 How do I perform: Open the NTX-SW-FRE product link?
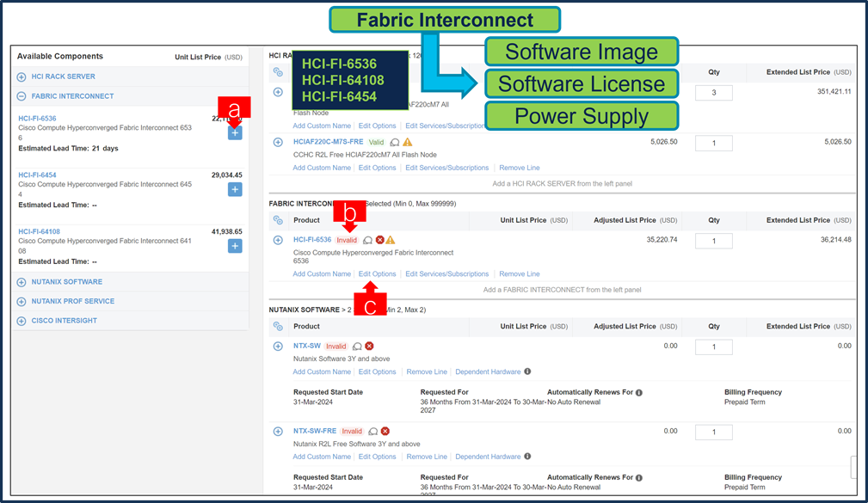(315, 431)
